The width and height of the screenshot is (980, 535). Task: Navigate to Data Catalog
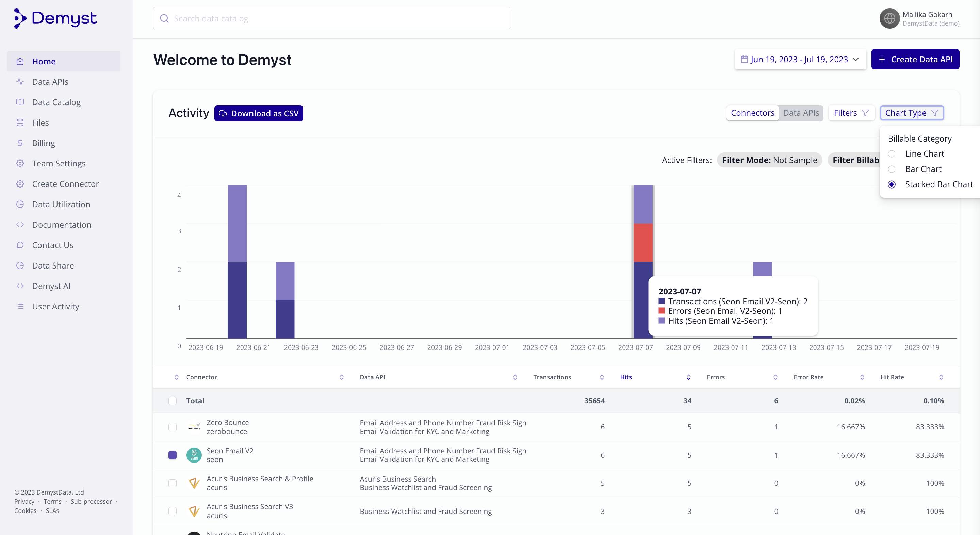coord(56,101)
